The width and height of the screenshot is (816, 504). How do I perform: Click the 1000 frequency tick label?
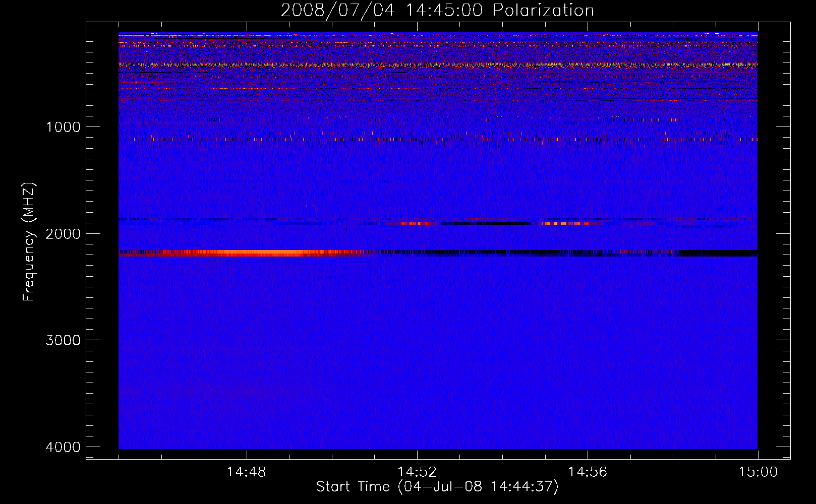click(63, 127)
